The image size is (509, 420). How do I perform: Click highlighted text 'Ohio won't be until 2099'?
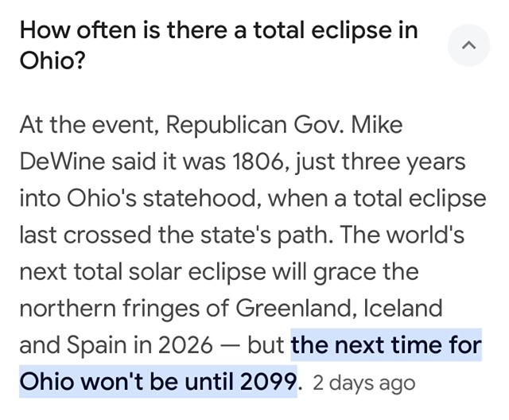coord(158,381)
